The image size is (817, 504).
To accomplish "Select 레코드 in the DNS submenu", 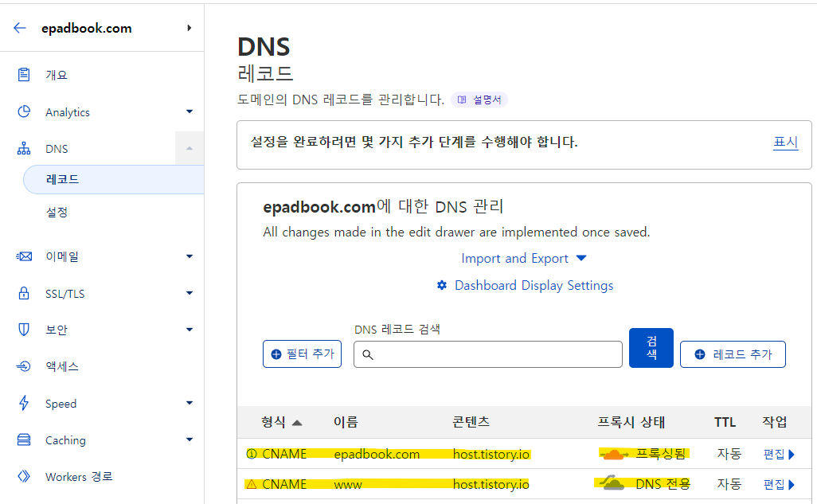I will pyautogui.click(x=63, y=179).
